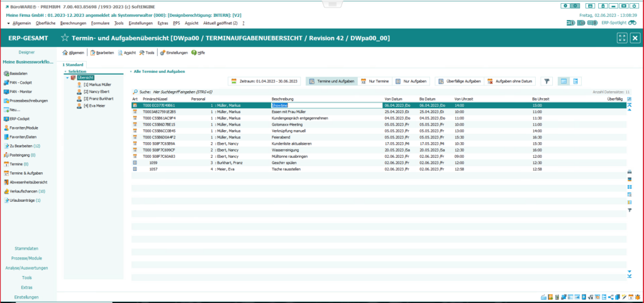Open Aktuell geöffnet (2) menu
Viewport: 644px width, 303px height.
tap(221, 23)
